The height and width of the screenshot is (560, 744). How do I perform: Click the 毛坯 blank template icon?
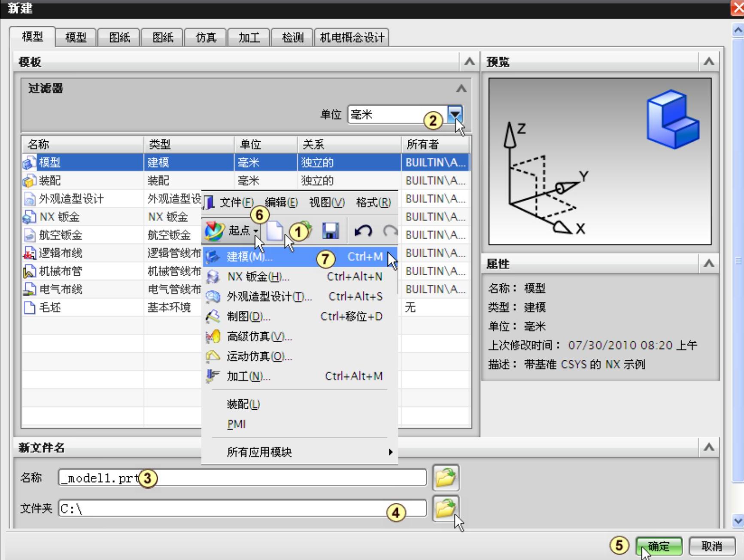click(x=29, y=307)
